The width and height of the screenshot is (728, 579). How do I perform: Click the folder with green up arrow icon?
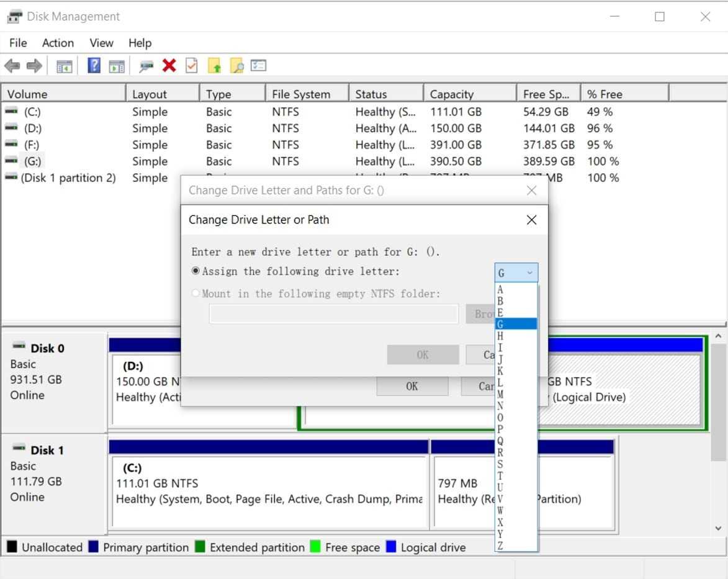click(x=214, y=65)
